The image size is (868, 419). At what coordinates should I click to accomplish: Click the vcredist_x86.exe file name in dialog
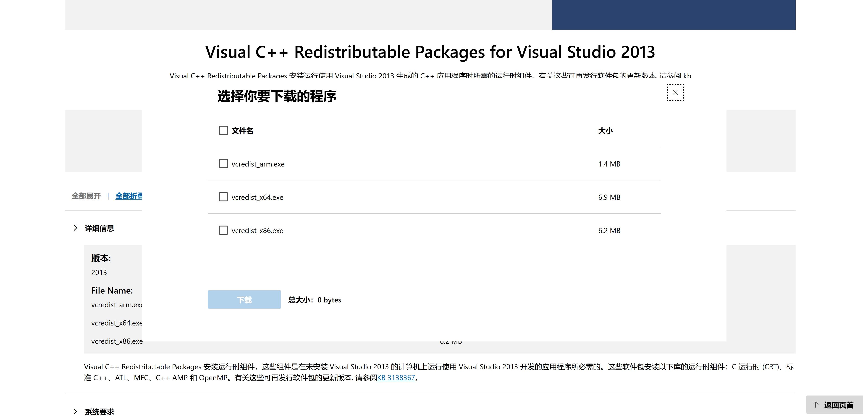point(257,231)
